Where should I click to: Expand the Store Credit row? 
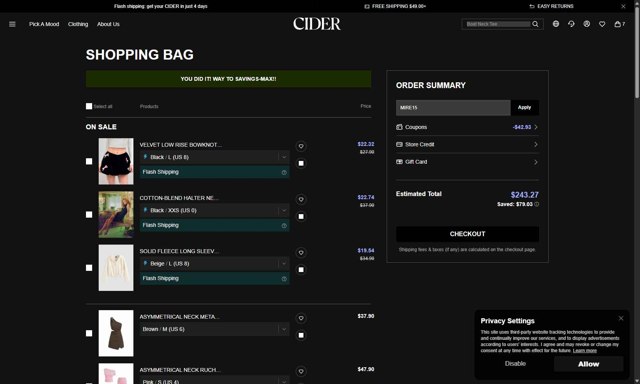pyautogui.click(x=467, y=144)
